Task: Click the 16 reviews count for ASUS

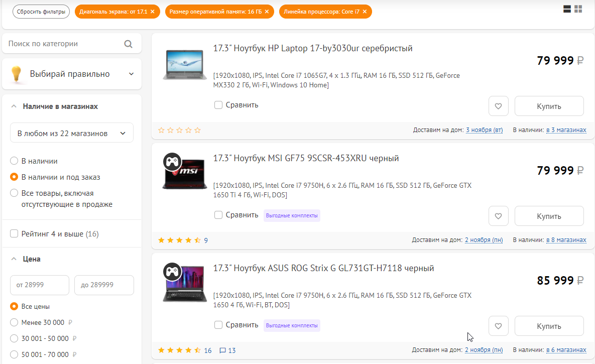Action: 207,350
